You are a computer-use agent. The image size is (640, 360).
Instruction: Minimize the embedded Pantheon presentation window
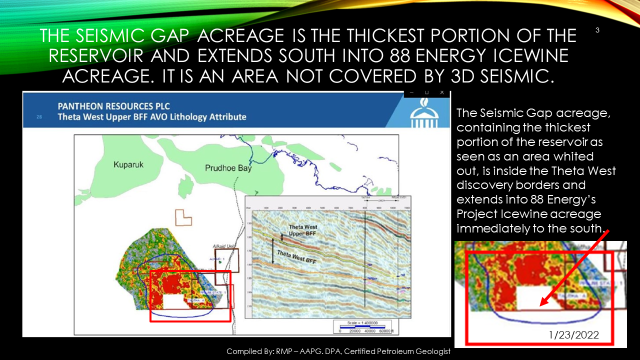click(411, 93)
